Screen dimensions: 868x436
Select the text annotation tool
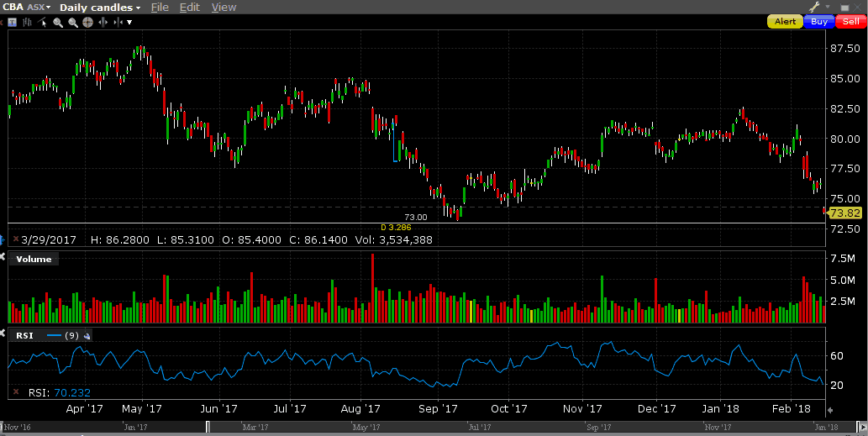[x=12, y=22]
